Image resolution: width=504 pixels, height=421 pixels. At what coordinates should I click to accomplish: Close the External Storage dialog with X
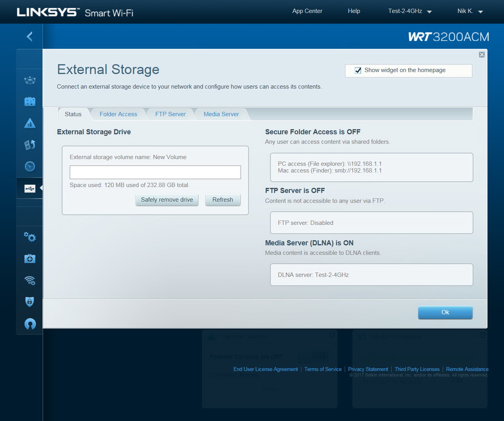pyautogui.click(x=482, y=55)
